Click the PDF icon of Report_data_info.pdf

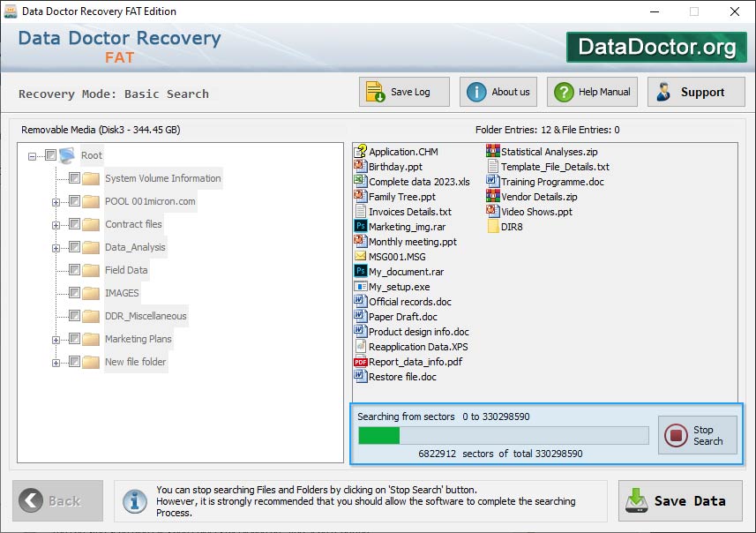coord(360,362)
